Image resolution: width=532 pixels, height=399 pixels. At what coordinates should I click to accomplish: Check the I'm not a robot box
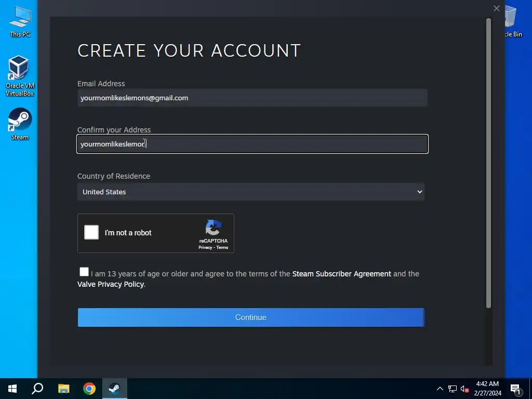tap(91, 232)
